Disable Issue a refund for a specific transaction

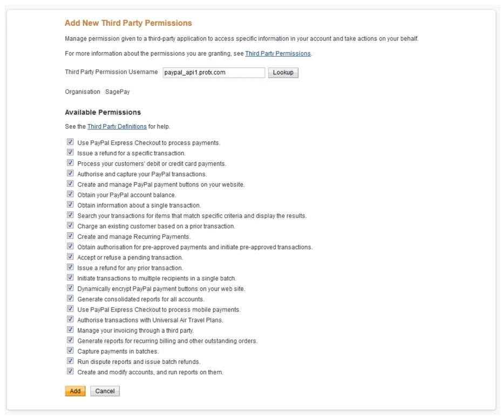click(x=70, y=153)
